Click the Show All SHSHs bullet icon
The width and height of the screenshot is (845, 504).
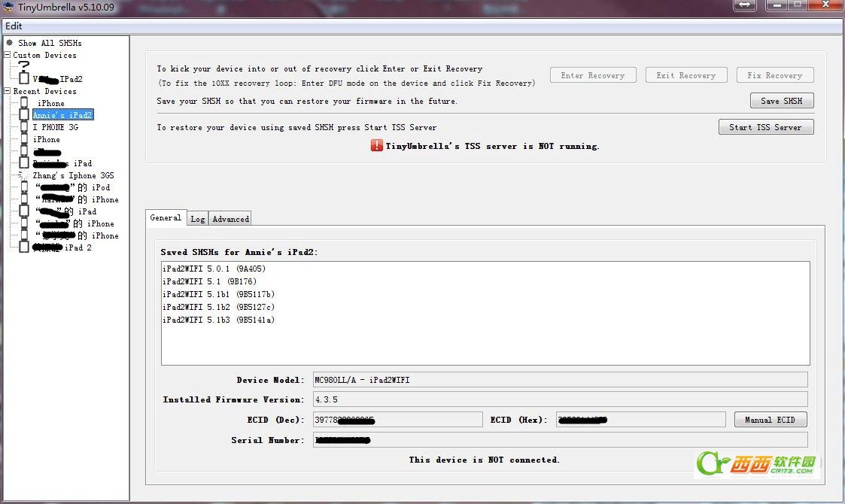pyautogui.click(x=9, y=42)
